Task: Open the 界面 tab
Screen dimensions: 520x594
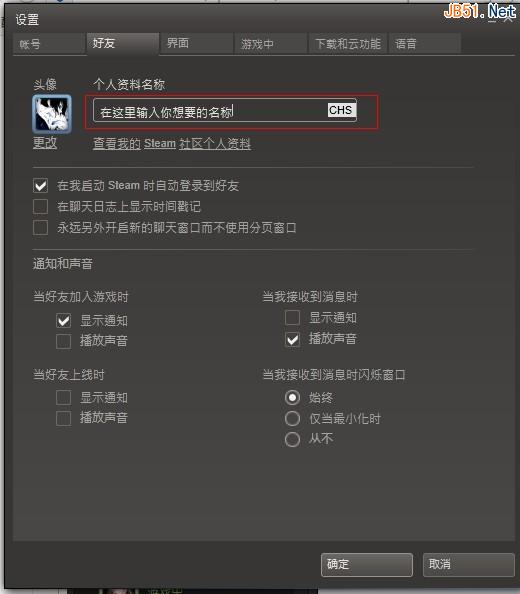Action: coord(196,43)
